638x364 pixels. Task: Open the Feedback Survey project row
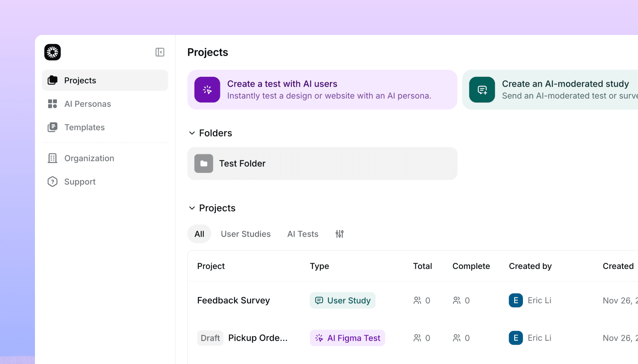(233, 300)
